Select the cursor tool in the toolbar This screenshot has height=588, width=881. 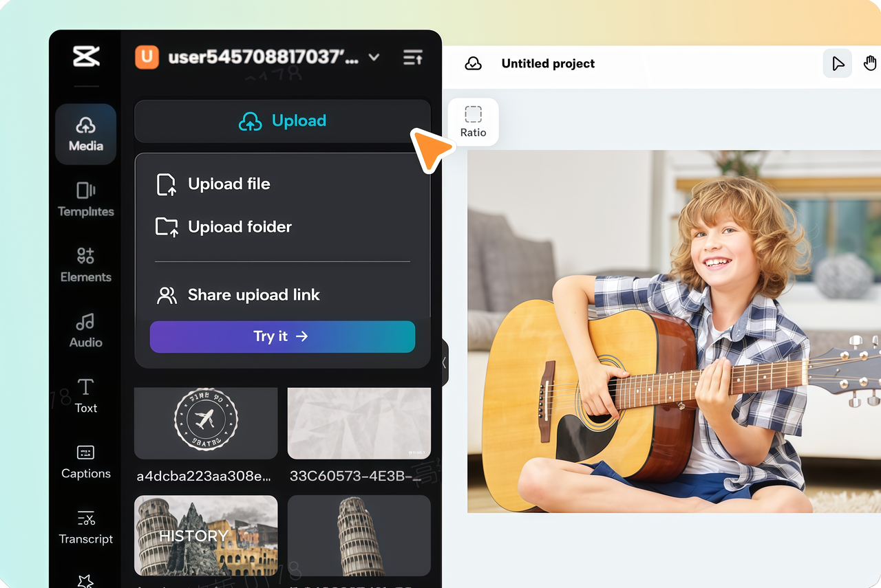[838, 63]
